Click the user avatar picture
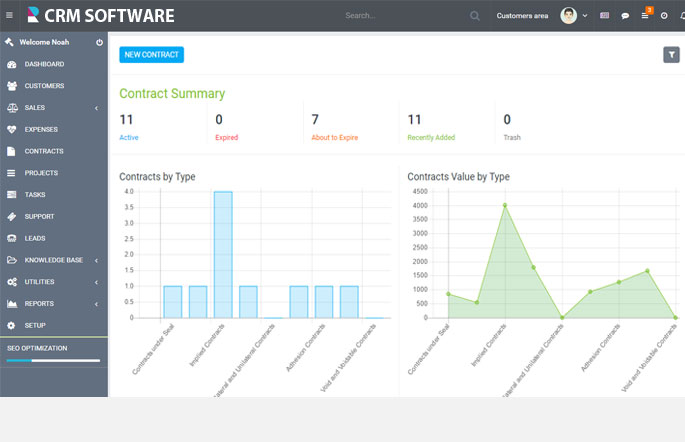 click(x=568, y=16)
